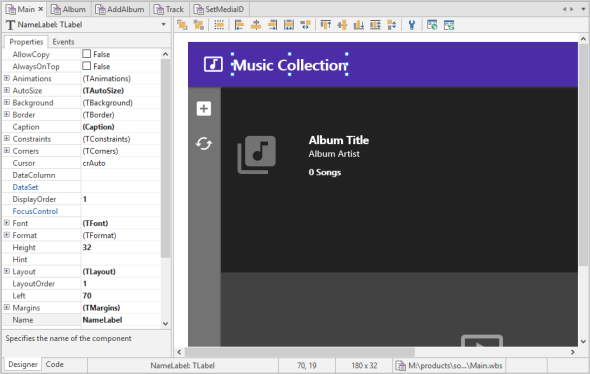Click the Center Vertically alignment icon
The height and width of the screenshot is (374, 590).
(342, 25)
